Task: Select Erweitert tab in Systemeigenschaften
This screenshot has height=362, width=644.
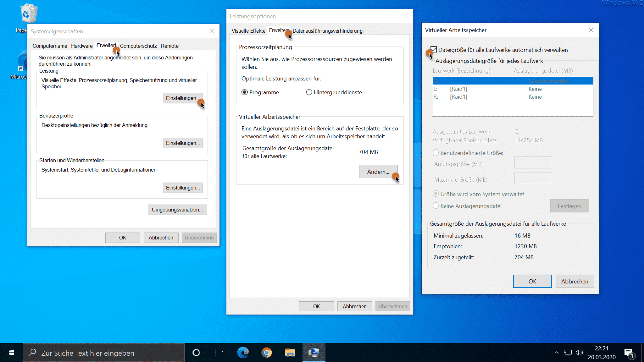Action: point(106,46)
